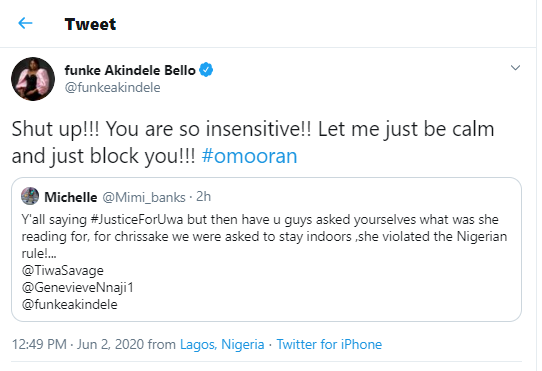Visit the @Mimi_banks handle

tap(144, 197)
